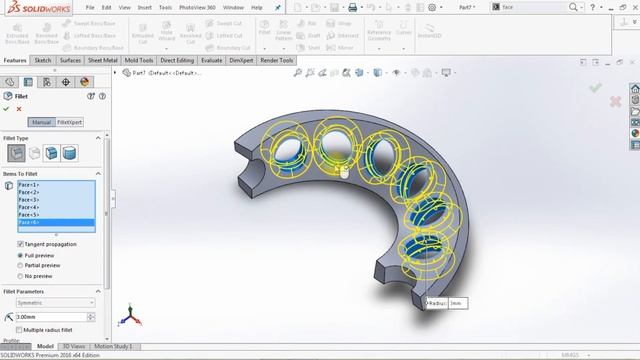
Task: Select the No preview radio button
Action: [x=20, y=276]
